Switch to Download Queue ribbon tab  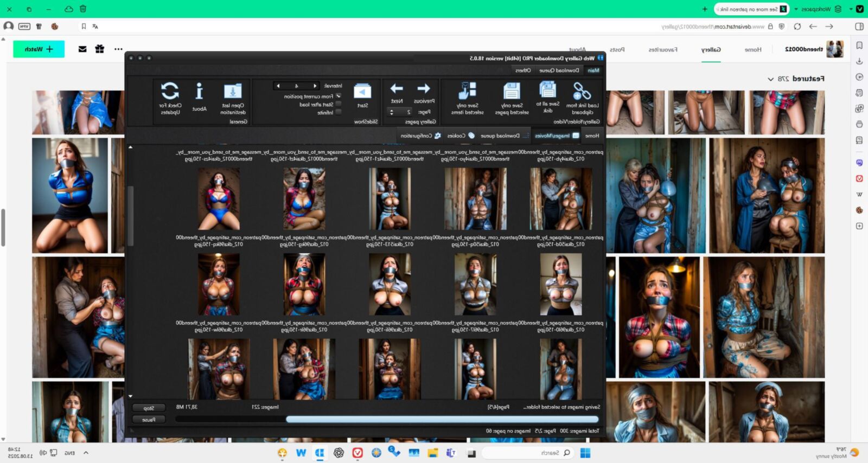click(559, 70)
